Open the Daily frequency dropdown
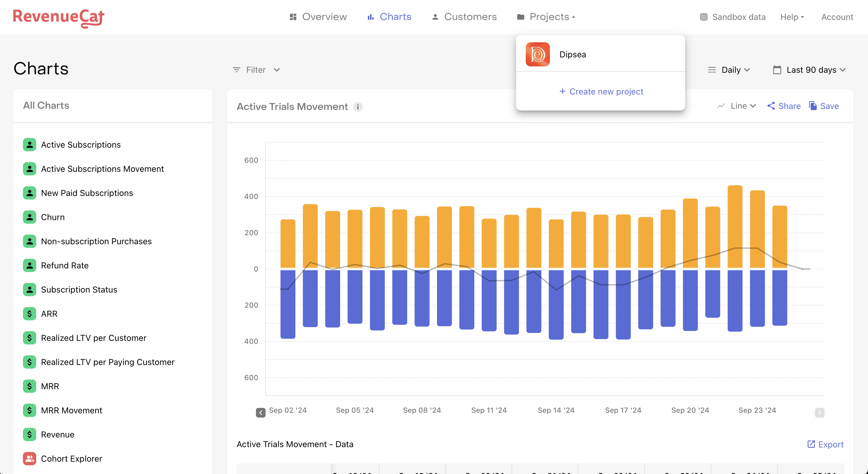Image resolution: width=868 pixels, height=474 pixels. [729, 70]
